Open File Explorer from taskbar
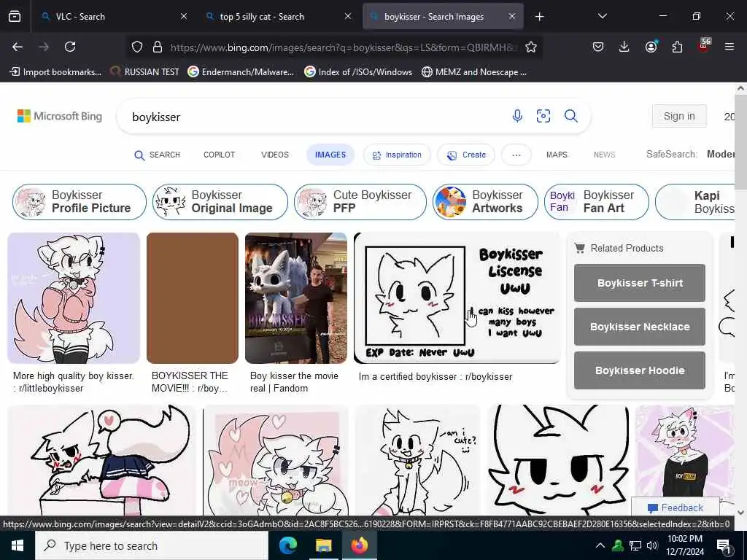This screenshot has width=747, height=560. [323, 545]
